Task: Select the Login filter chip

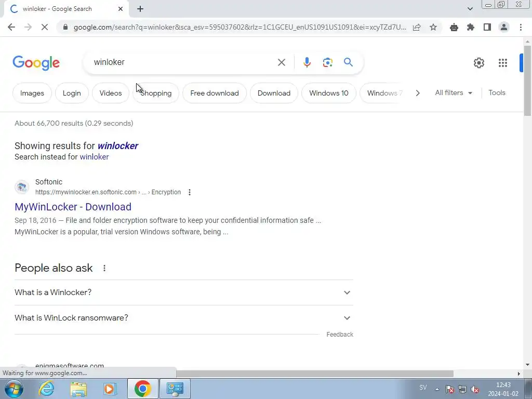Action: tap(72, 93)
